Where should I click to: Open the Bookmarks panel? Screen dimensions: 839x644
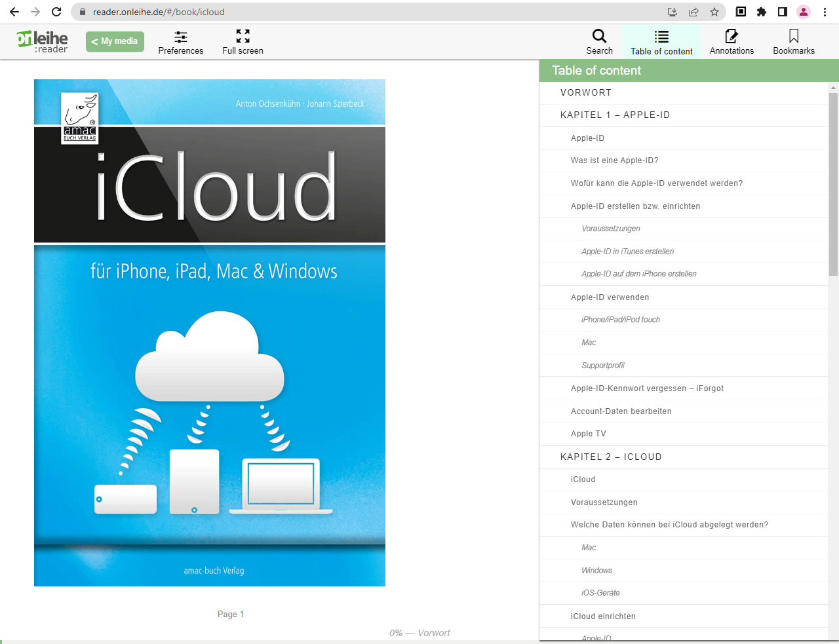click(x=794, y=42)
